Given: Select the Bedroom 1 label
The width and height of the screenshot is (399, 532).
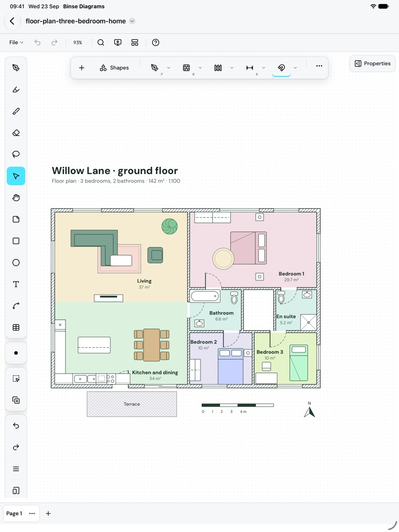Looking at the screenshot, I should [292, 274].
